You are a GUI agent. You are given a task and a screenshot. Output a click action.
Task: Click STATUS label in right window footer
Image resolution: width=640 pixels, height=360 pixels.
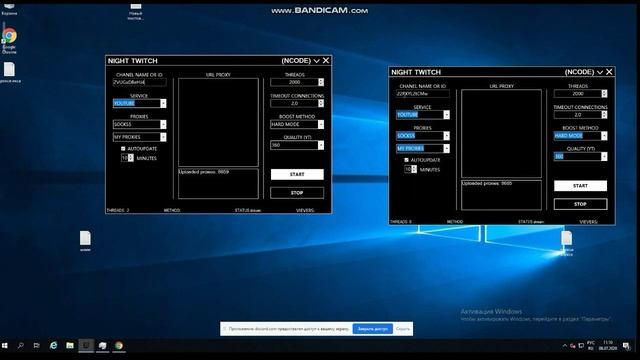pos(531,222)
